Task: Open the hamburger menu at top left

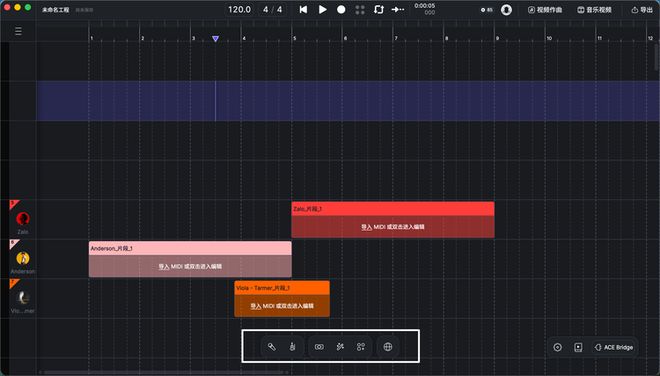Action: click(18, 31)
